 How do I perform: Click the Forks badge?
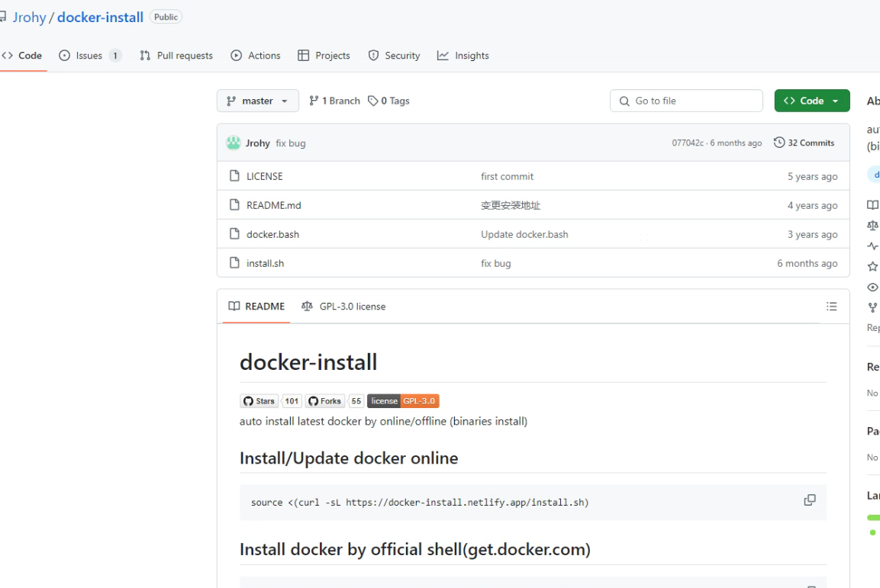click(324, 401)
